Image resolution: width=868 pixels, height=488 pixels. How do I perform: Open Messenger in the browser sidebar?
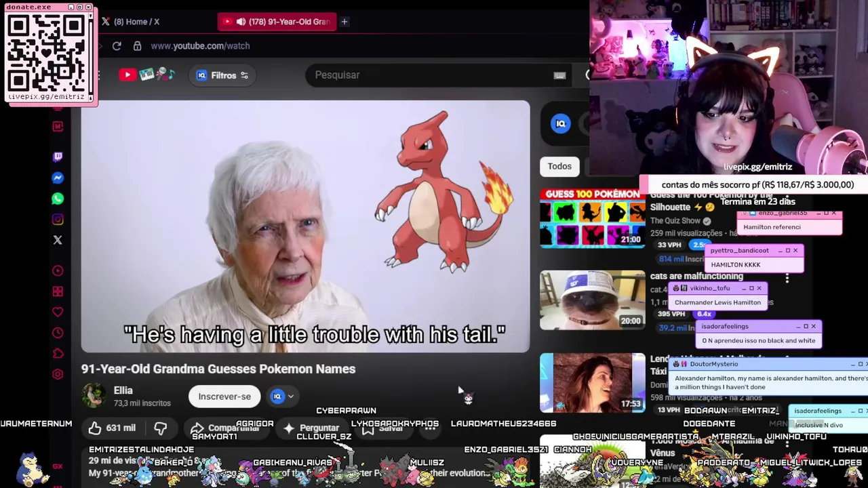coord(58,178)
